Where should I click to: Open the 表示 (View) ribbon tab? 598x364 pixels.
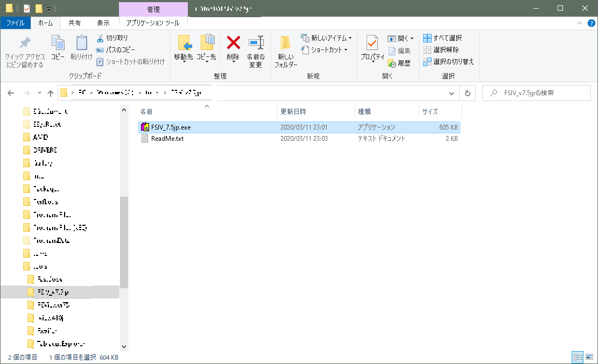(103, 23)
